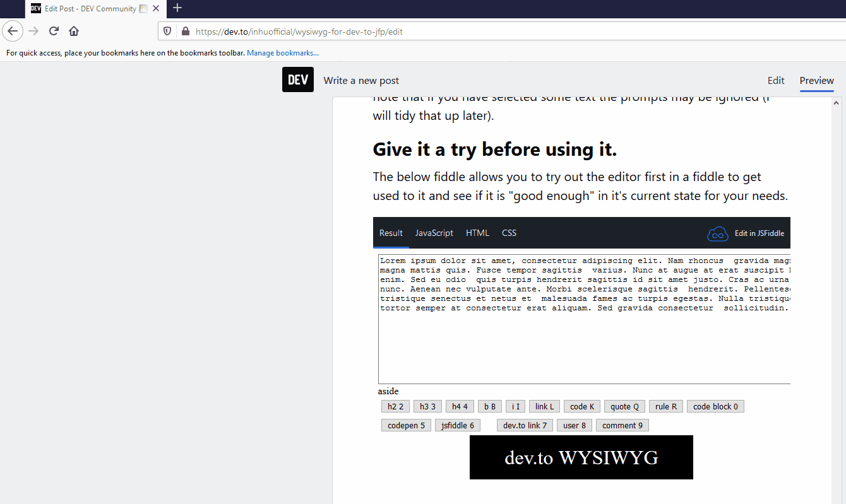Click the padlock site security icon
The height and width of the screenshot is (504, 846).
click(x=185, y=31)
